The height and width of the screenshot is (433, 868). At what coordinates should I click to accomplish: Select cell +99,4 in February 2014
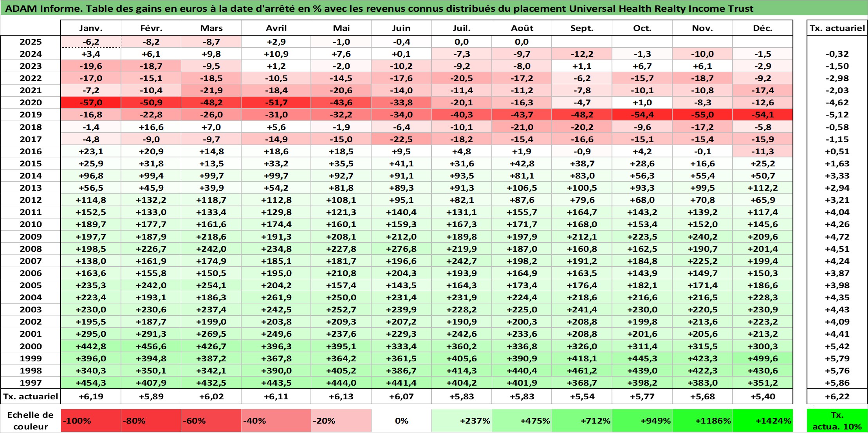point(151,176)
